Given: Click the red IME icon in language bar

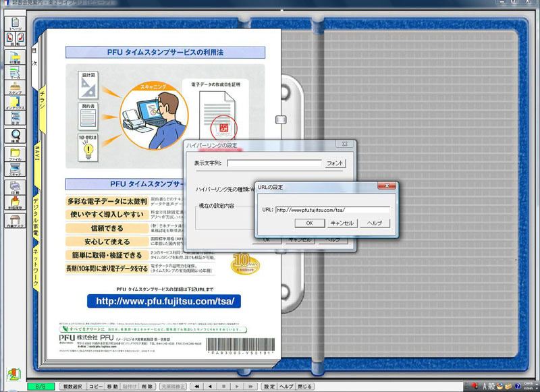Looking at the screenshot, I should [475, 386].
